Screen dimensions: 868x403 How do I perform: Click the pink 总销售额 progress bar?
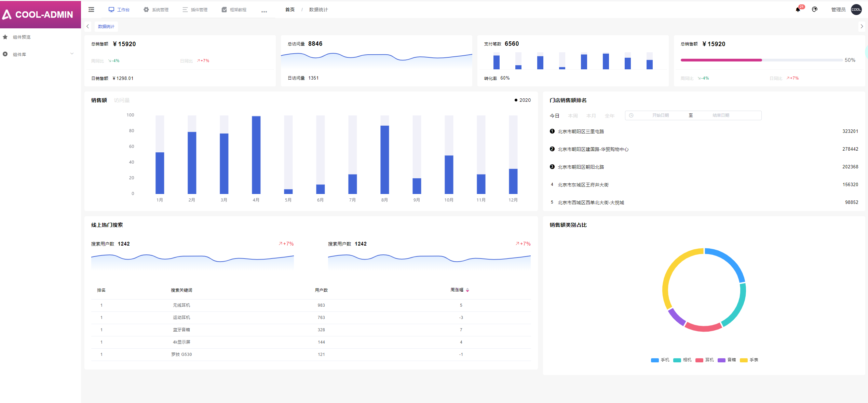[721, 60]
